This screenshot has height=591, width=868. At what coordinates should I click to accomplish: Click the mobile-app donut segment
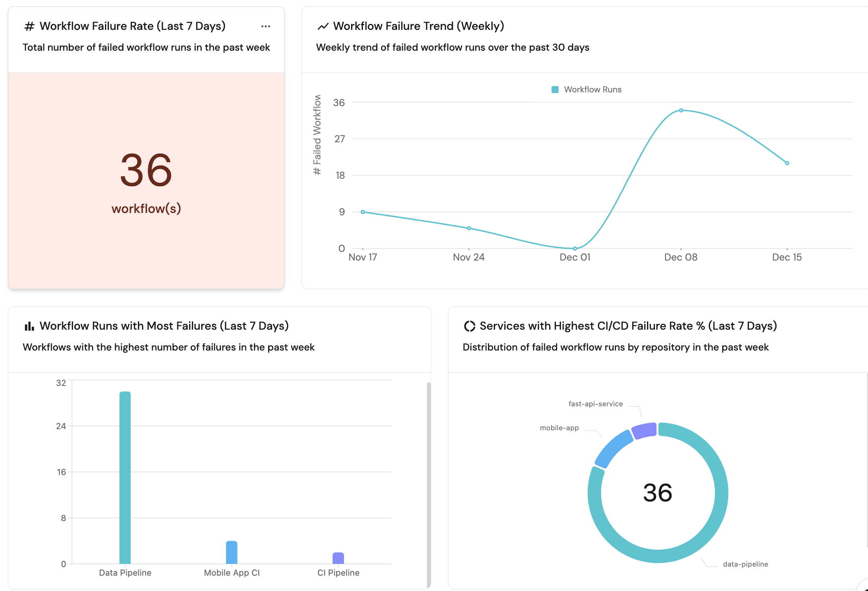(x=612, y=448)
